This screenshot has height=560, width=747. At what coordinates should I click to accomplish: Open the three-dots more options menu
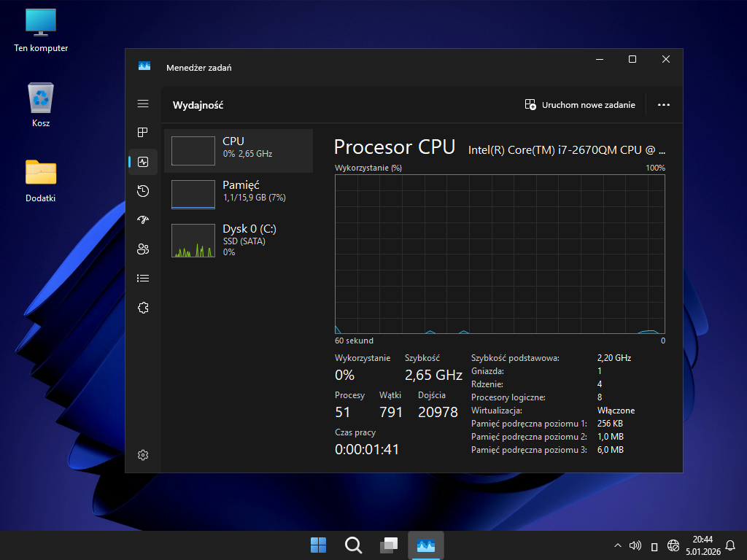[x=663, y=105]
